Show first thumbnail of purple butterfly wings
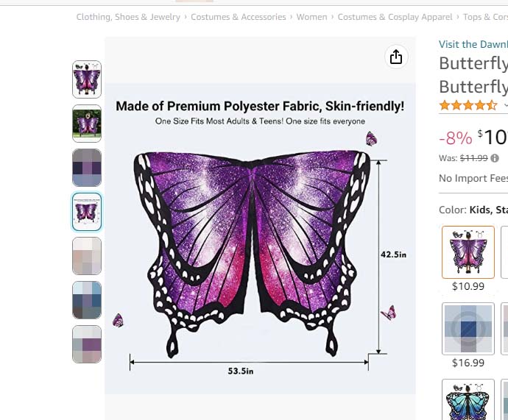This screenshot has height=420, width=508. [87, 79]
